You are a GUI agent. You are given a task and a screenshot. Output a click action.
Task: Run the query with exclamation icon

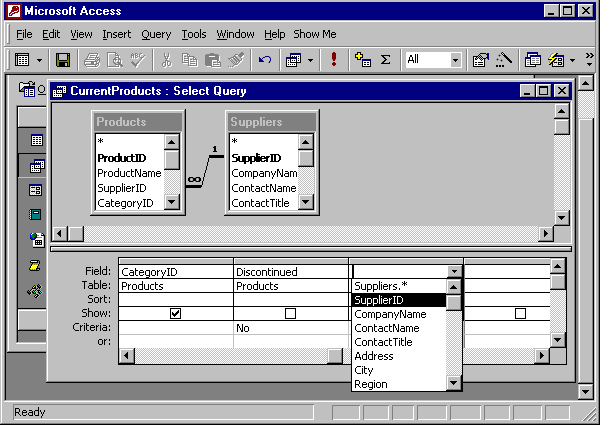334,60
